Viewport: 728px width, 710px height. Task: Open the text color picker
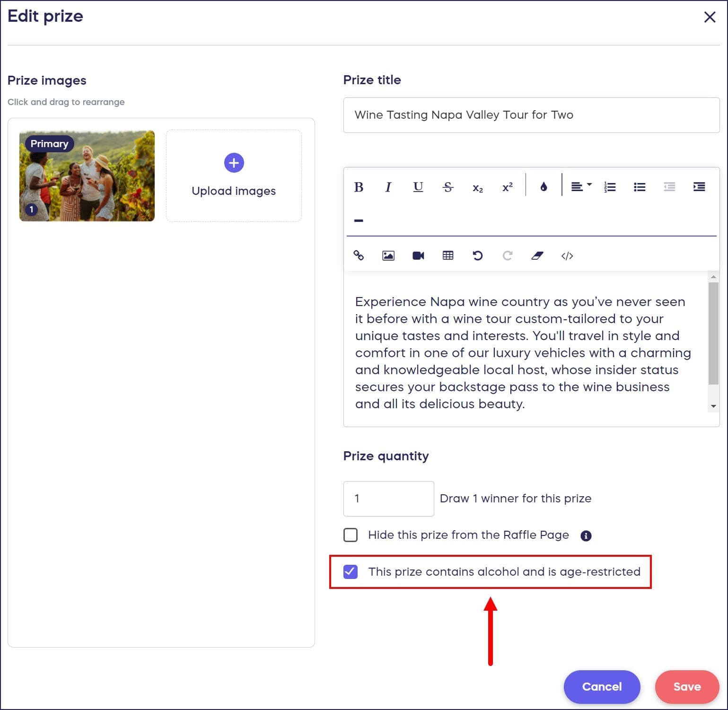(x=544, y=187)
